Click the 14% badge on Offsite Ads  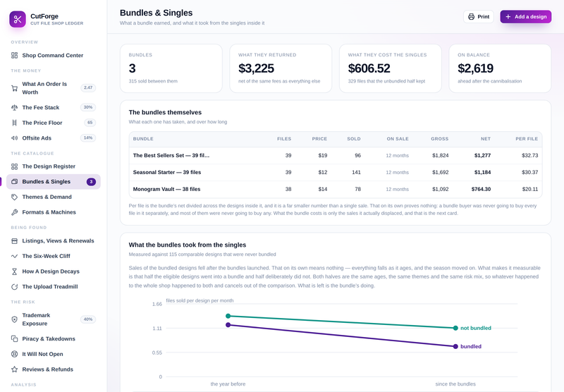(88, 138)
